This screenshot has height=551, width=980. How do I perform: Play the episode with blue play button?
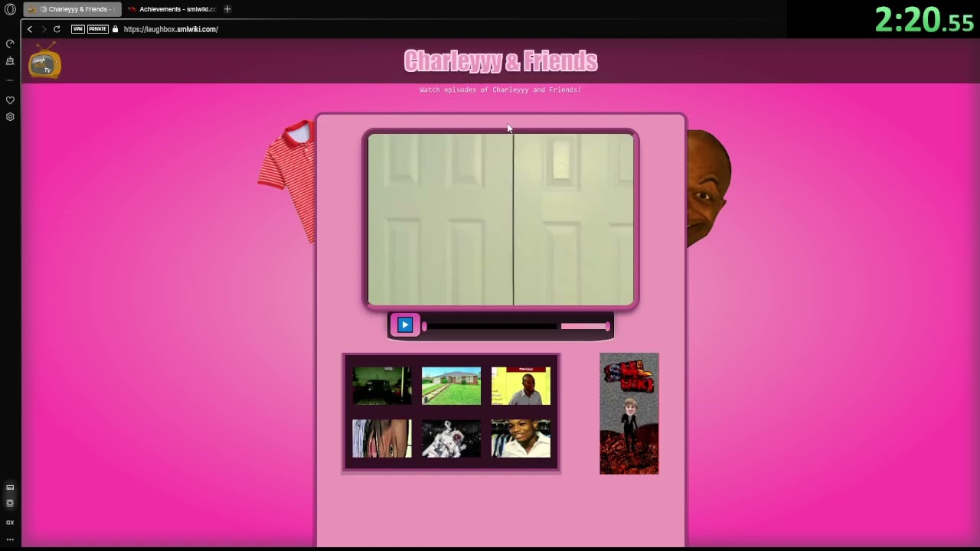coord(405,325)
